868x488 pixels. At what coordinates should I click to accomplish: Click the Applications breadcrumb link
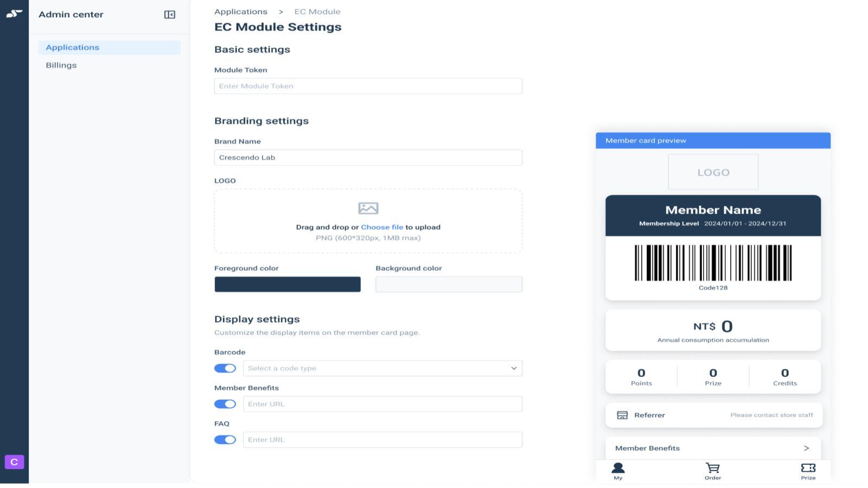tap(241, 11)
